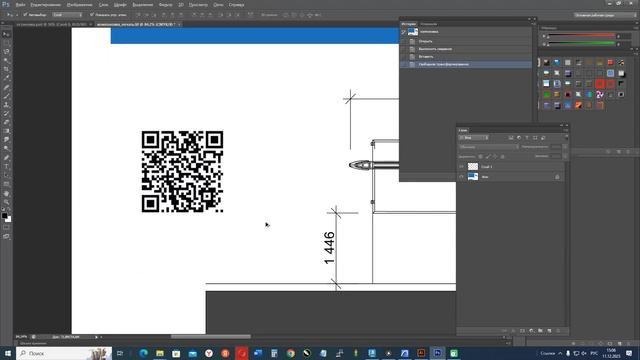Toggle the Show transform controls checkbox
This screenshot has width=640, height=360.
coord(92,15)
